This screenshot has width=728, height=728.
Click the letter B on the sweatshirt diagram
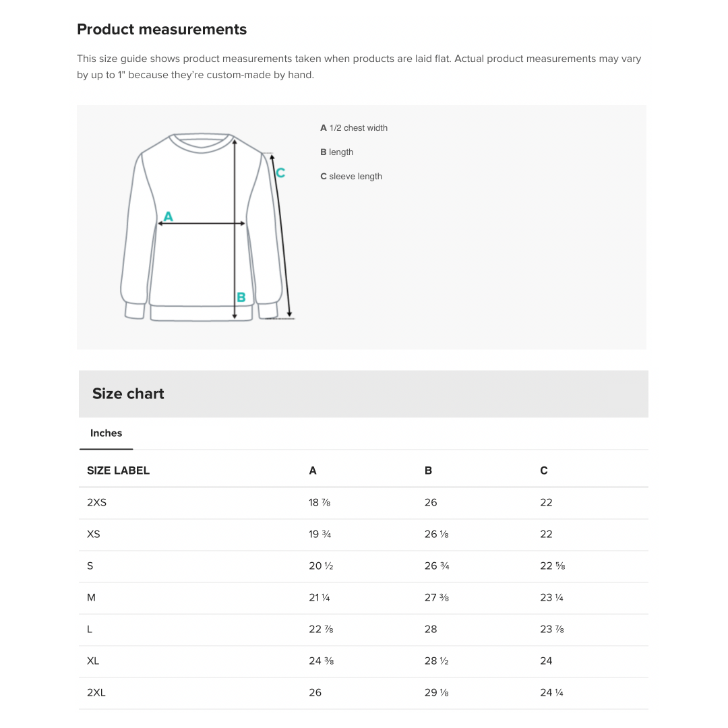click(241, 297)
